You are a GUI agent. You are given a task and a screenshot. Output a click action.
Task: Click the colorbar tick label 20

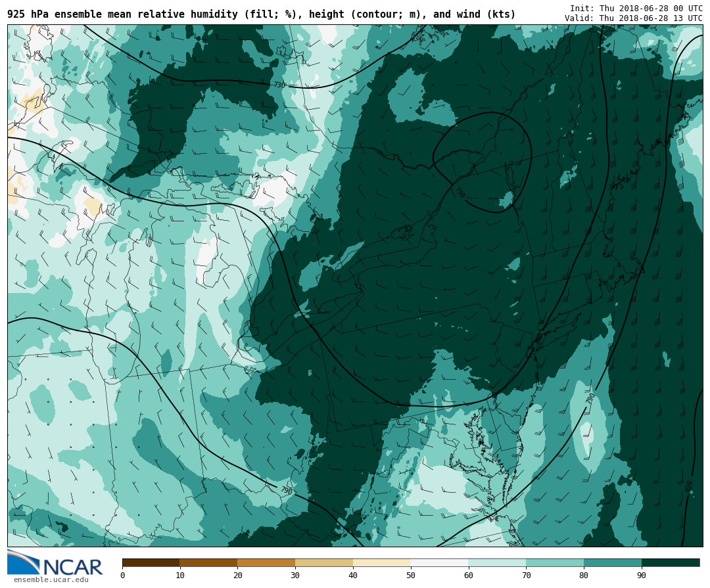(238, 576)
